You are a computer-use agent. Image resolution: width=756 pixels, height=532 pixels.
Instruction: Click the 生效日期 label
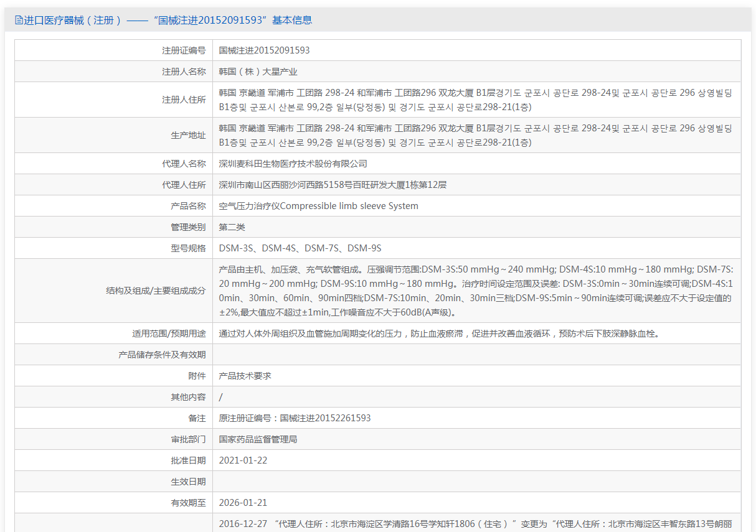[188, 482]
